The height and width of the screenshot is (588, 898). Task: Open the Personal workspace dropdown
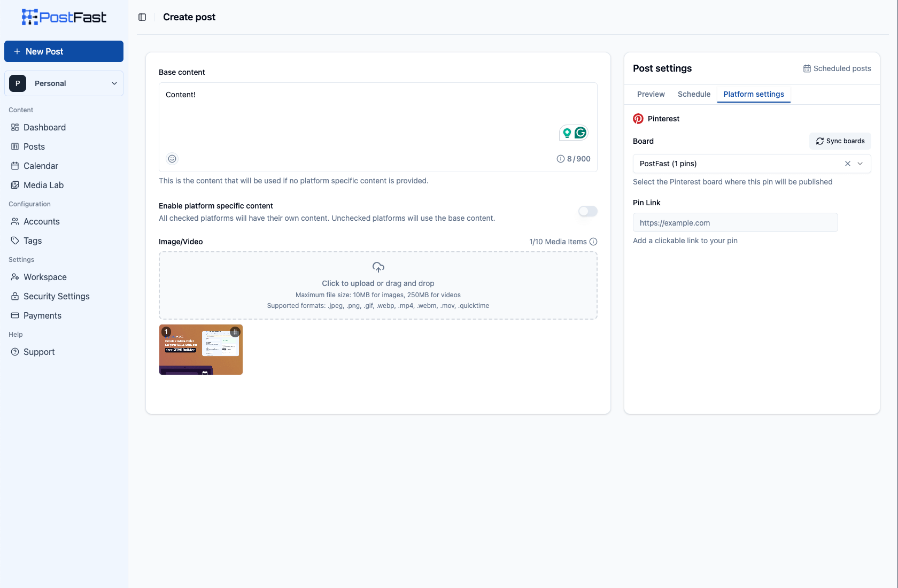(x=64, y=83)
